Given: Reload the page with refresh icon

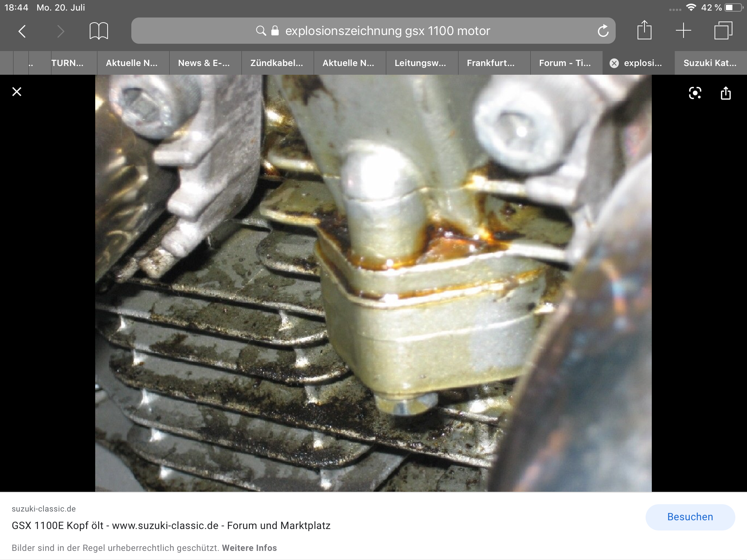Looking at the screenshot, I should click(603, 31).
